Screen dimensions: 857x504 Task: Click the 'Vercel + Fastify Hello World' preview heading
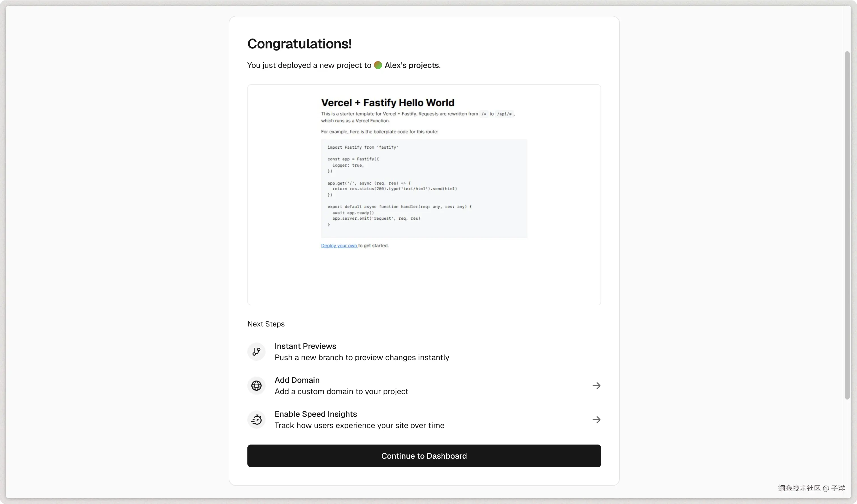387,102
